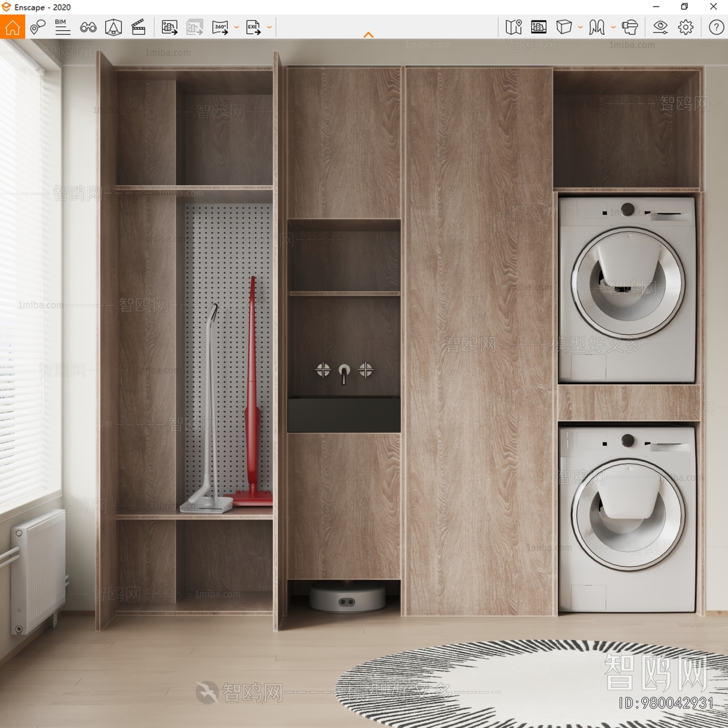Click the orange Home button
Image resolution: width=728 pixels, height=728 pixels.
(12, 27)
